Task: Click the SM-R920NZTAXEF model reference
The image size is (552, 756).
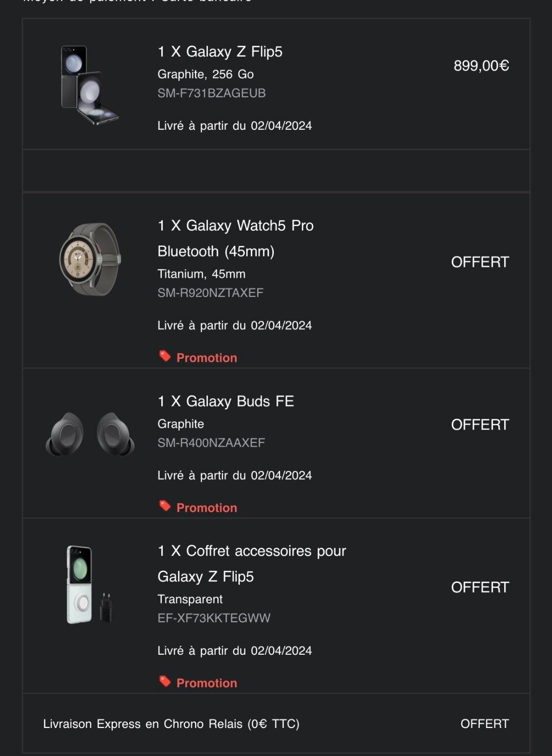Action: 210,292
